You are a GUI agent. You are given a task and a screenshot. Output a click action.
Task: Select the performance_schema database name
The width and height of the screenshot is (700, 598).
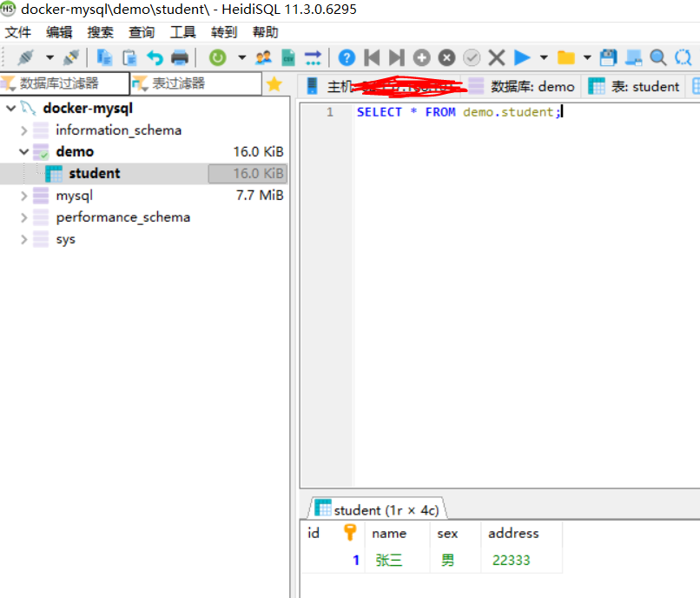(x=123, y=217)
